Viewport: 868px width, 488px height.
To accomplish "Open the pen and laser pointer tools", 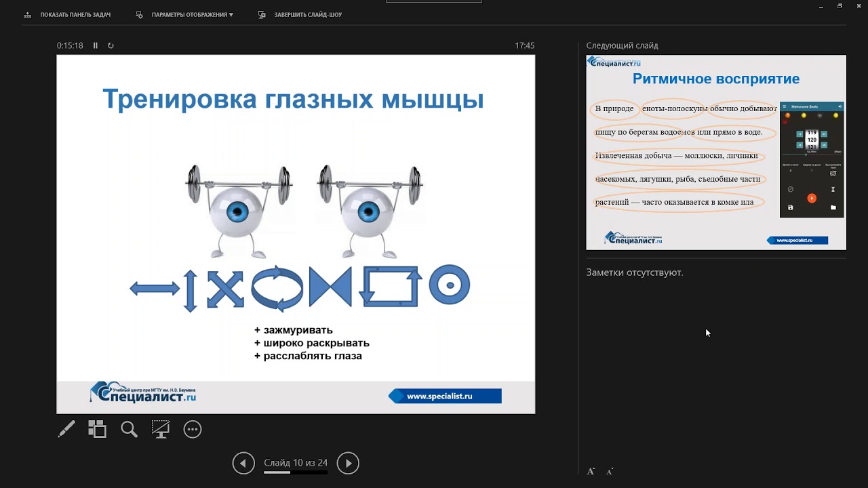I will [x=66, y=429].
